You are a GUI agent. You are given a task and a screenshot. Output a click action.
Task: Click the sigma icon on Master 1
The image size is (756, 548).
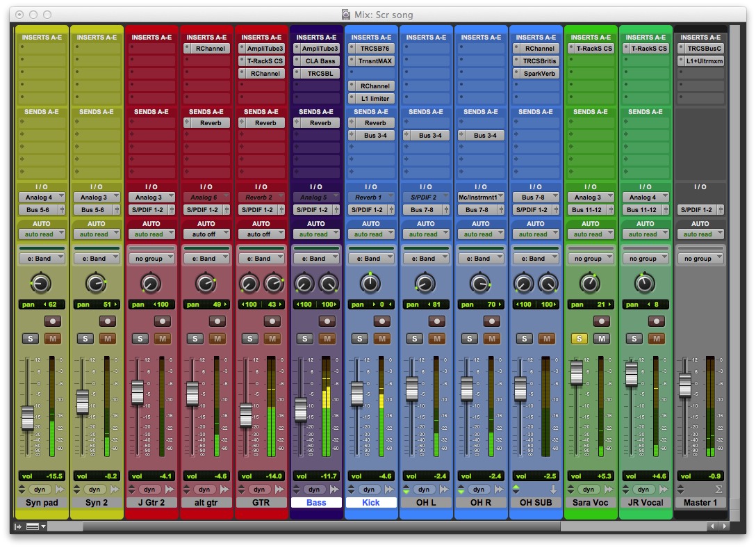pos(718,490)
